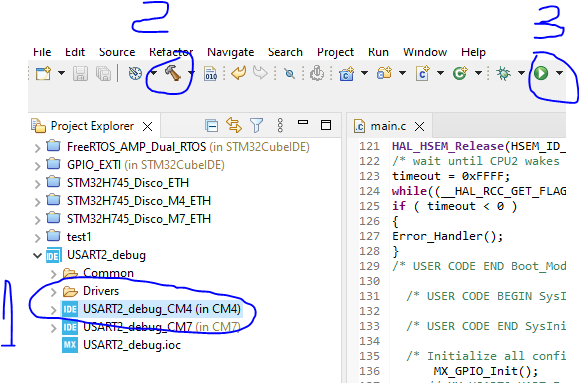
Task: Open the New file dropdown arrow
Action: [61, 73]
